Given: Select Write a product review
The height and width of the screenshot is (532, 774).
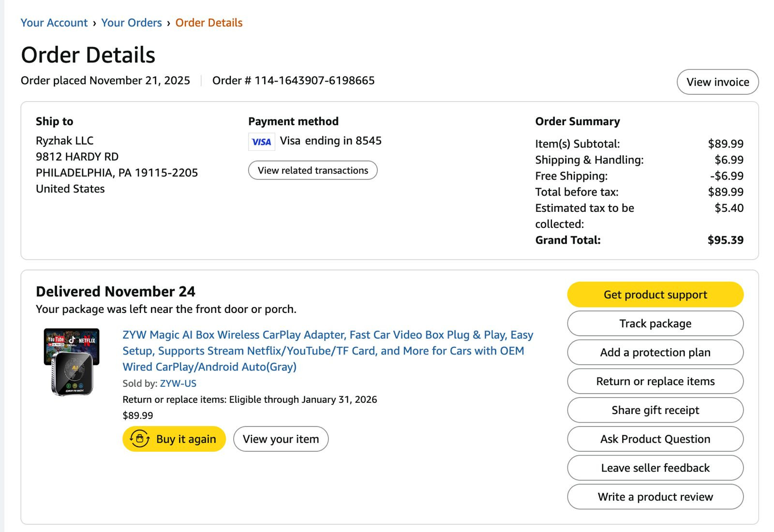Looking at the screenshot, I should click(655, 497).
